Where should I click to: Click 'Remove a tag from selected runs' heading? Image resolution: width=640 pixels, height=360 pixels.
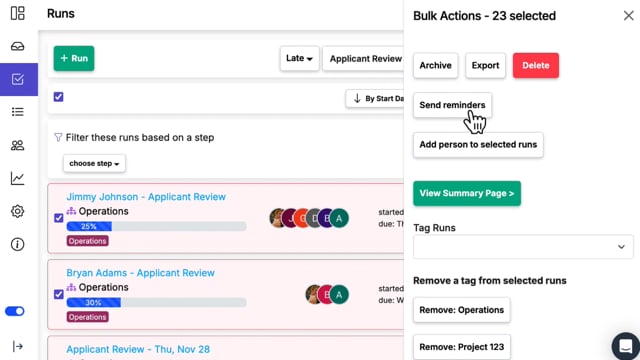[490, 280]
